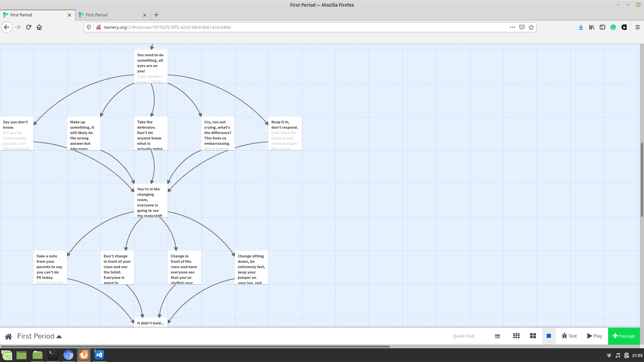Toggle the highlight passages search icon
Viewport: 644px width, 362px height.
click(x=497, y=336)
